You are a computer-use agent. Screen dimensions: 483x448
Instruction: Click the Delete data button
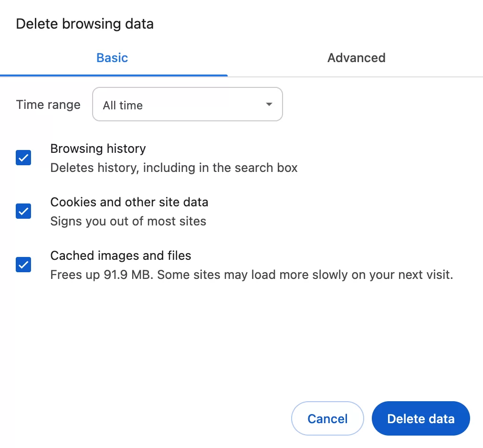click(x=420, y=418)
